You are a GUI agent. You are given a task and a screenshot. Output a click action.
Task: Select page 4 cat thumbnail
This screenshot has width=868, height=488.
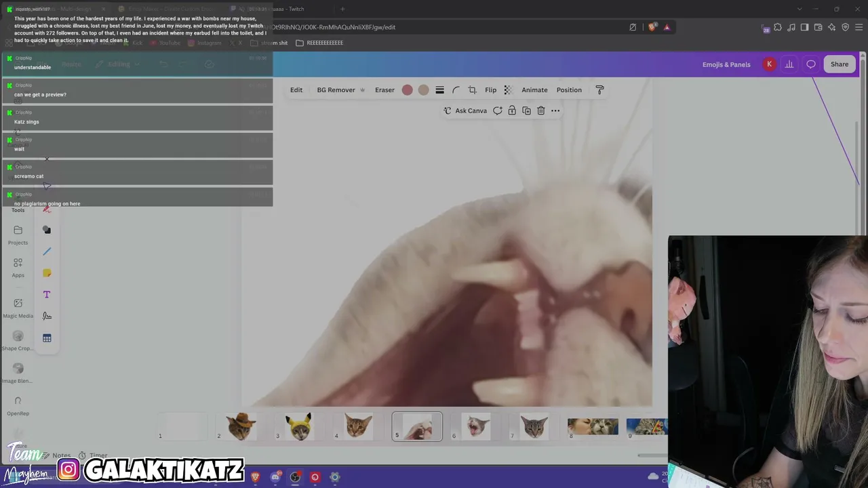(x=358, y=426)
